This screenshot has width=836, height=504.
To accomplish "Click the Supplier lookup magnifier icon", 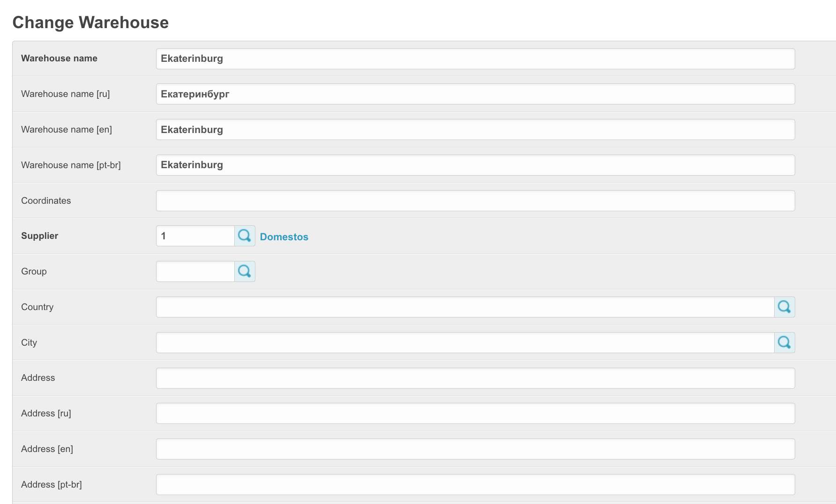I will [x=245, y=236].
